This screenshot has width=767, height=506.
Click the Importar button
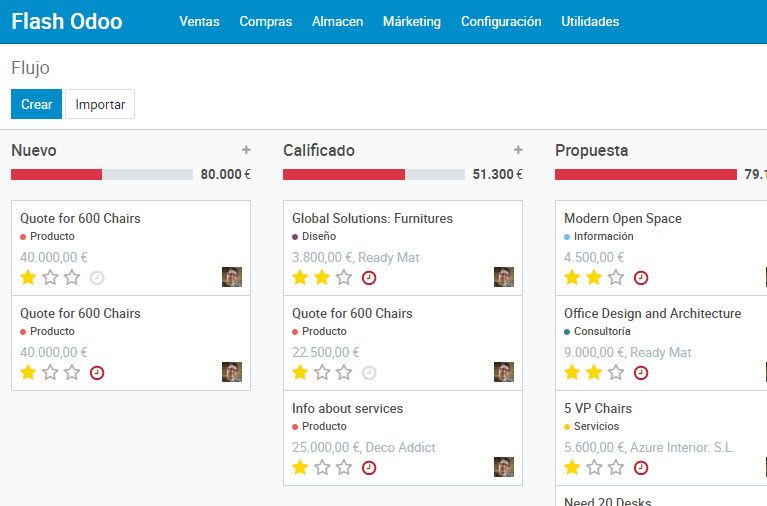pyautogui.click(x=100, y=104)
